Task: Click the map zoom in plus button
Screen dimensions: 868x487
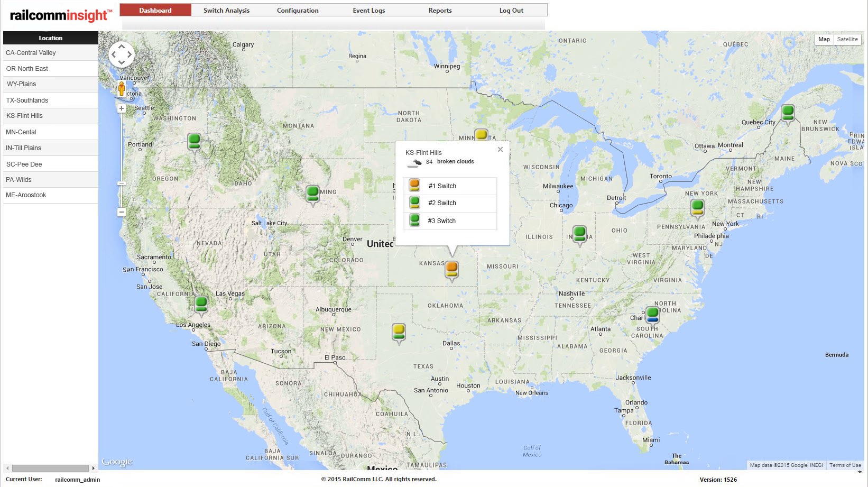Action: [121, 108]
